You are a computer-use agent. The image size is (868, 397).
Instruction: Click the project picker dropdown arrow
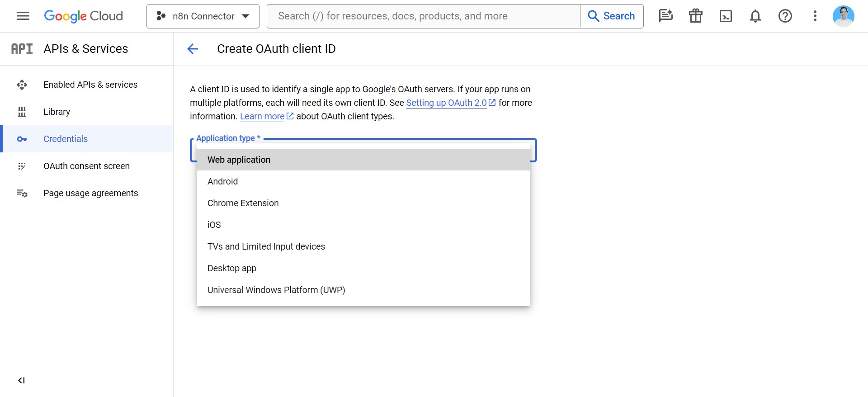(x=245, y=16)
